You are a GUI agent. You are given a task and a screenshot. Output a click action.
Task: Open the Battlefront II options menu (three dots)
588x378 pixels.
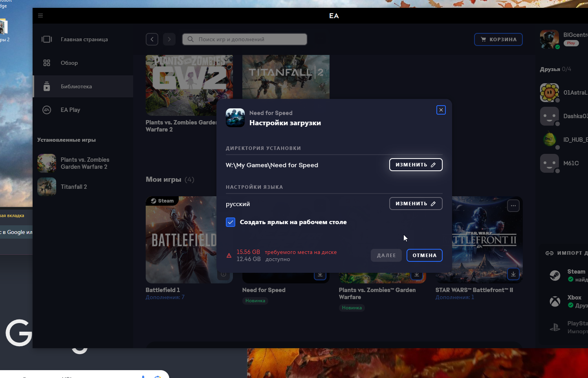[513, 206]
